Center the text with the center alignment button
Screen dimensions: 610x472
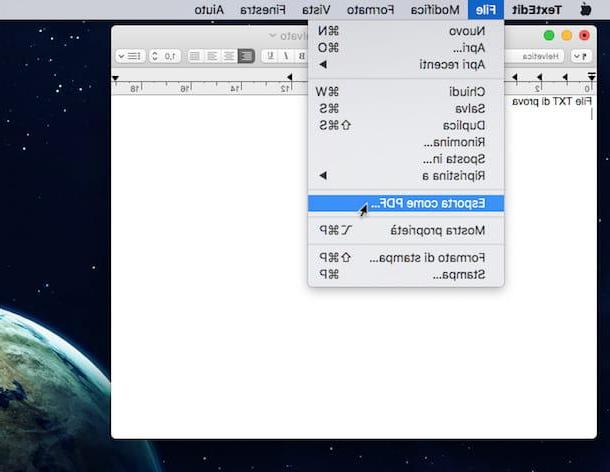[229, 56]
